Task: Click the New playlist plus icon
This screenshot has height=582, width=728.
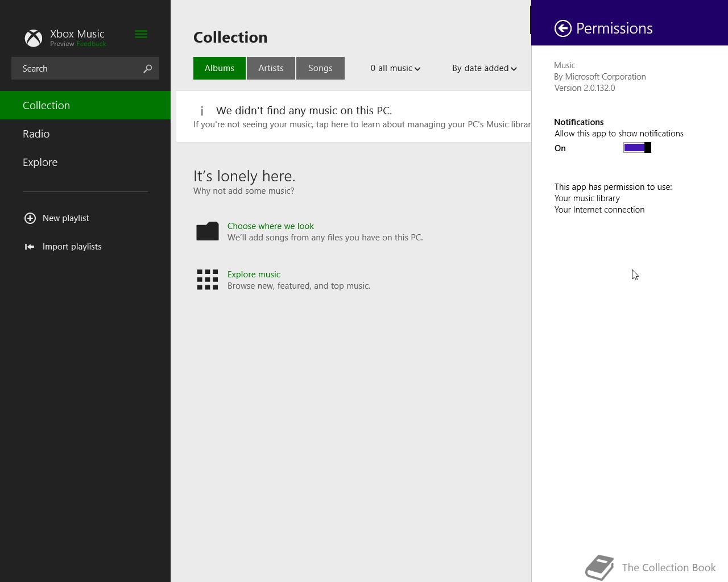Action: [30, 218]
